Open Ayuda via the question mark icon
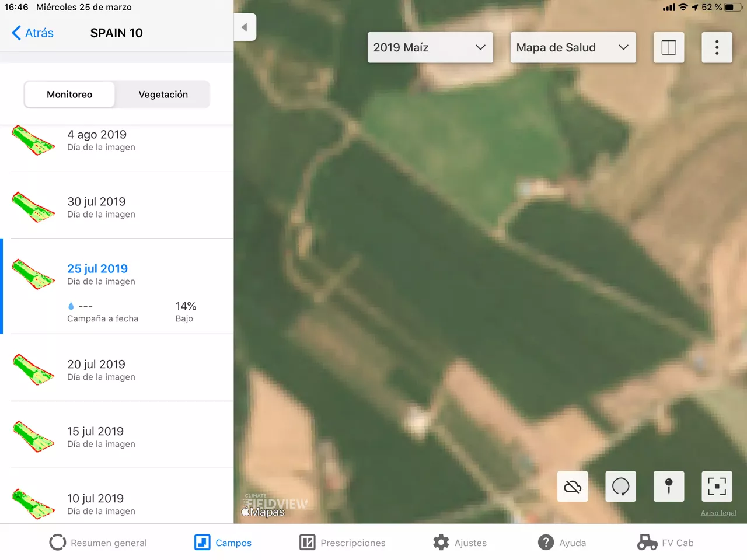Viewport: 747px width, 560px height. click(561, 542)
